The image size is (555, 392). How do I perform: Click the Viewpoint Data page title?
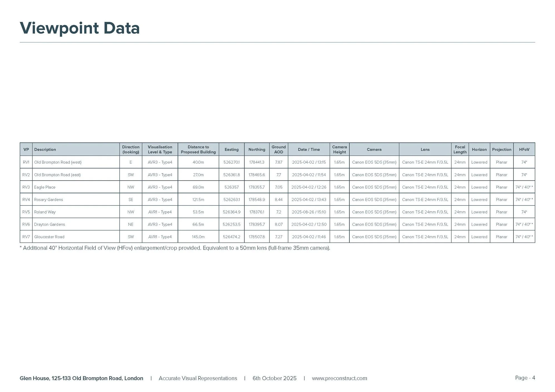click(x=80, y=28)
